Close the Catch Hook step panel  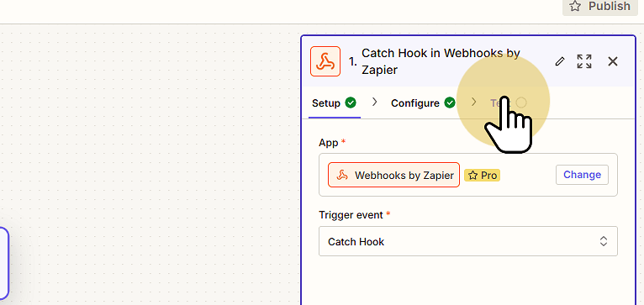coord(612,61)
